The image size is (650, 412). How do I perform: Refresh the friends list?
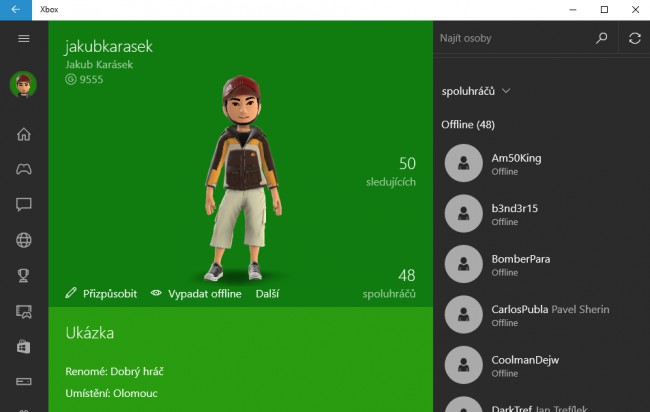(x=635, y=38)
